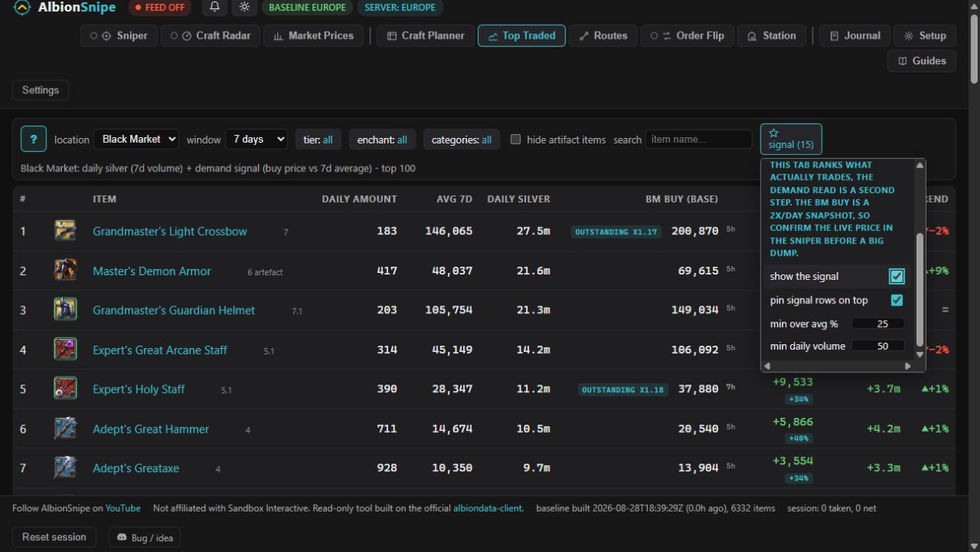
Task: Open notifications bell icon
Action: coord(215,7)
